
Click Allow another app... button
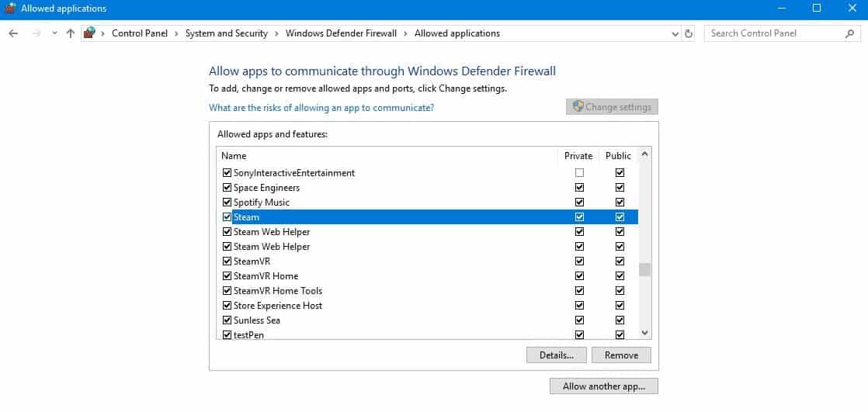click(604, 386)
